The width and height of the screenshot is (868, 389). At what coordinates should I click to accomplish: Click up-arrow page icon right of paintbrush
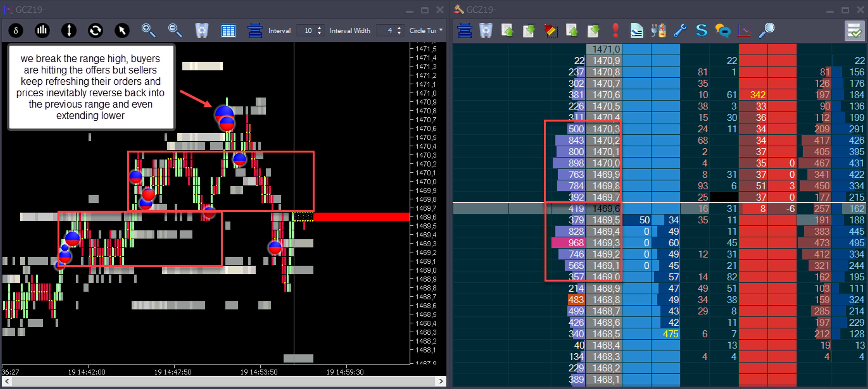click(x=572, y=31)
